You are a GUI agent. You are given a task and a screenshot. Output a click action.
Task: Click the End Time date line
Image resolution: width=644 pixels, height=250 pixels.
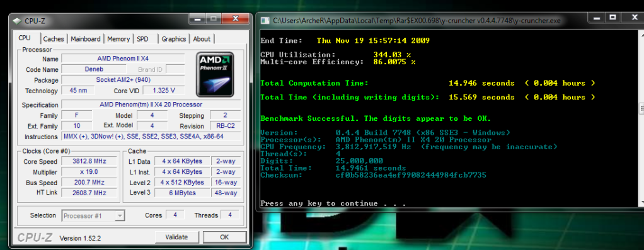pyautogui.click(x=345, y=41)
